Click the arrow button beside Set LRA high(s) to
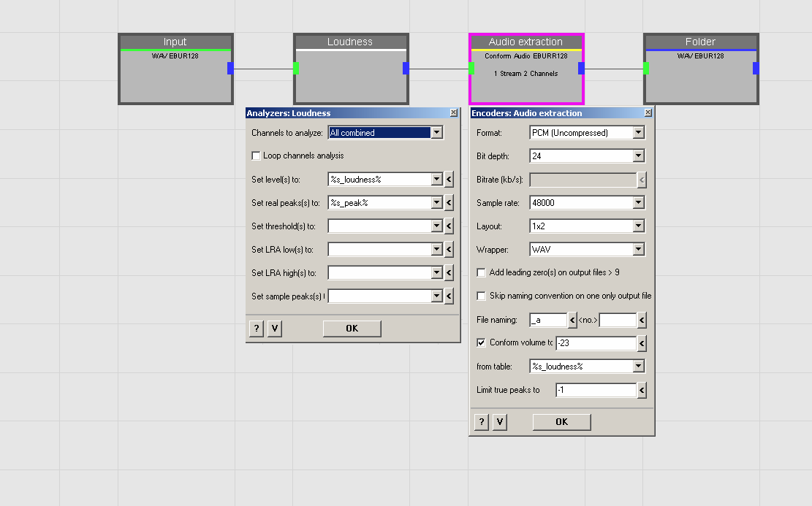Viewport: 812px width, 506px height. click(449, 272)
